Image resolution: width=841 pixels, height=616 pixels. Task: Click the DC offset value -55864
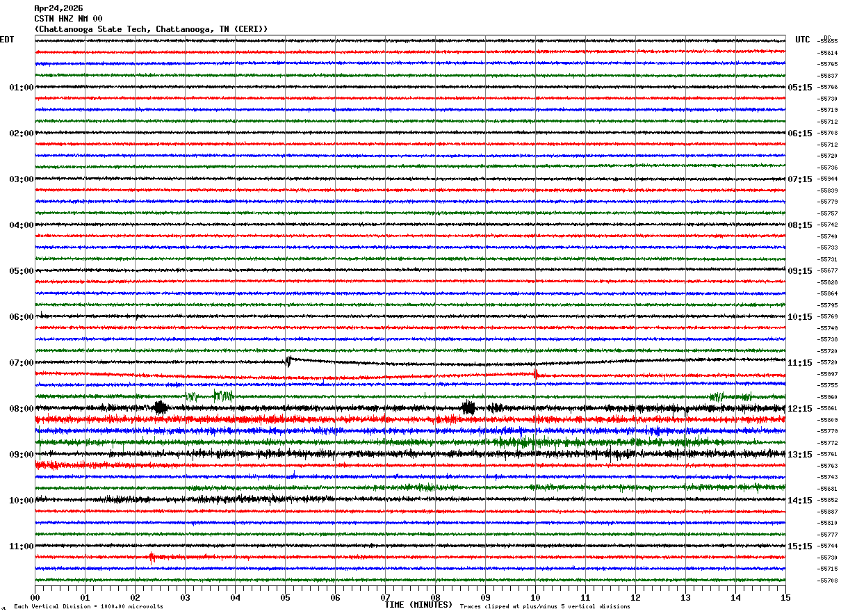[x=828, y=294]
